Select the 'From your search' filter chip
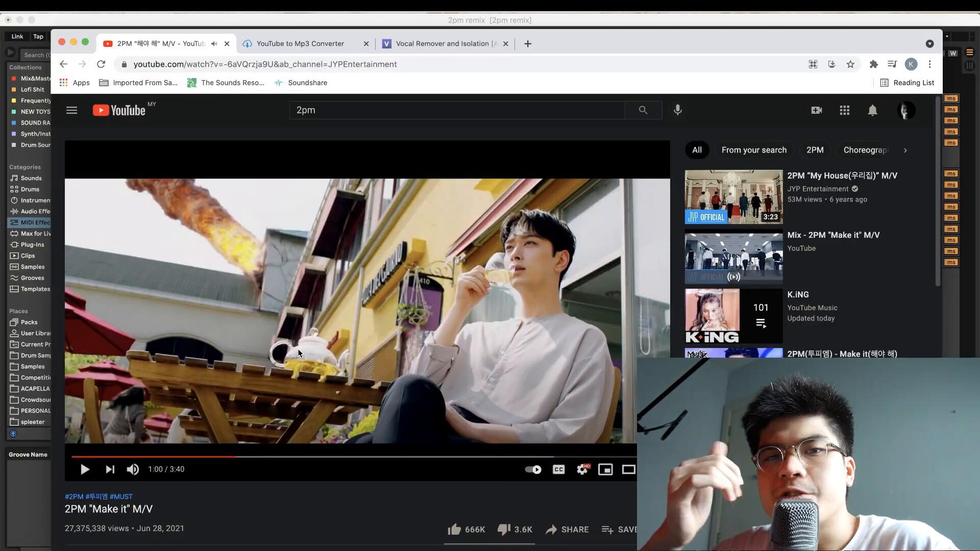Screen dimensions: 980x551 point(754,150)
